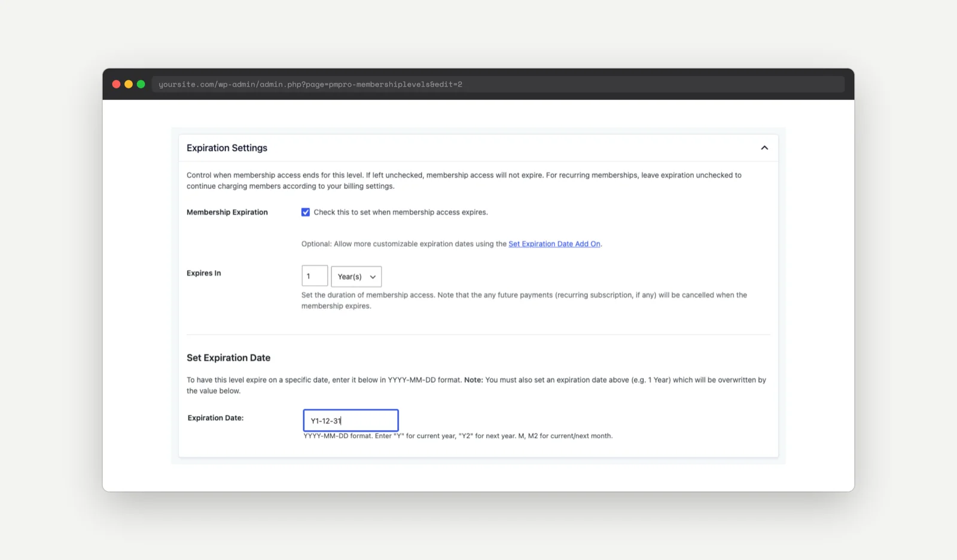Screen dimensions: 957x560
Task: Click the 'Control when membership access ends' description
Action: (464, 180)
